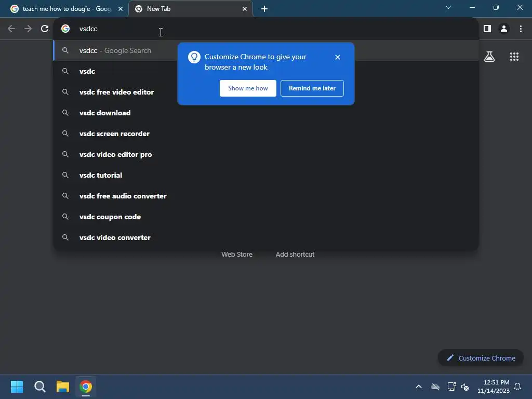Click the search icon beside 'vsdc tutorial'
The height and width of the screenshot is (399, 532).
[65, 175]
